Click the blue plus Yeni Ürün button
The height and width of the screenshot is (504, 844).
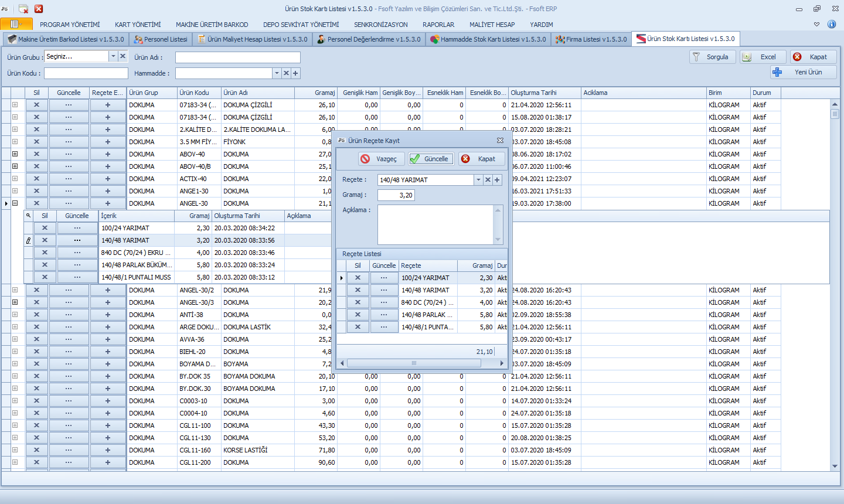coord(803,72)
